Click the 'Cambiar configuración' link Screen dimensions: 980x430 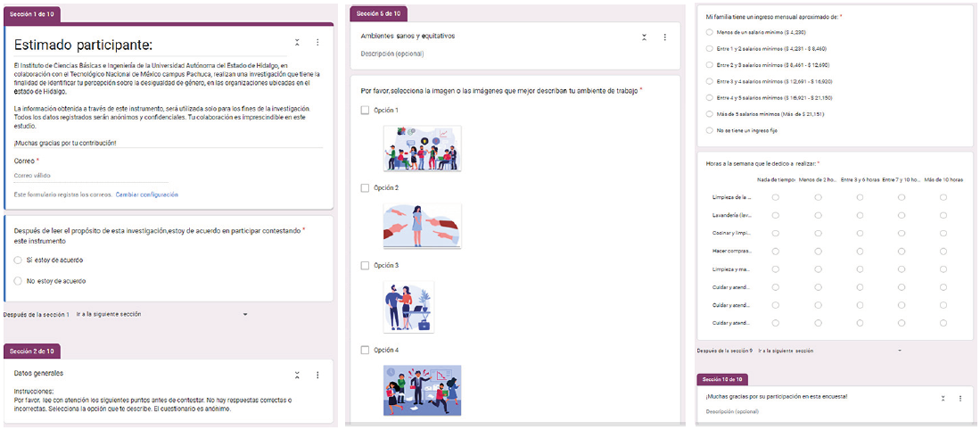pyautogui.click(x=147, y=194)
